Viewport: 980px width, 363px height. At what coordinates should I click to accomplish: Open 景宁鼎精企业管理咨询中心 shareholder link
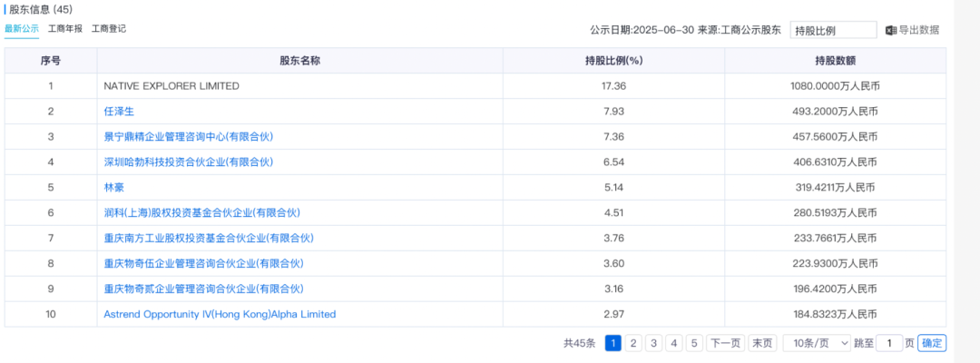point(188,137)
